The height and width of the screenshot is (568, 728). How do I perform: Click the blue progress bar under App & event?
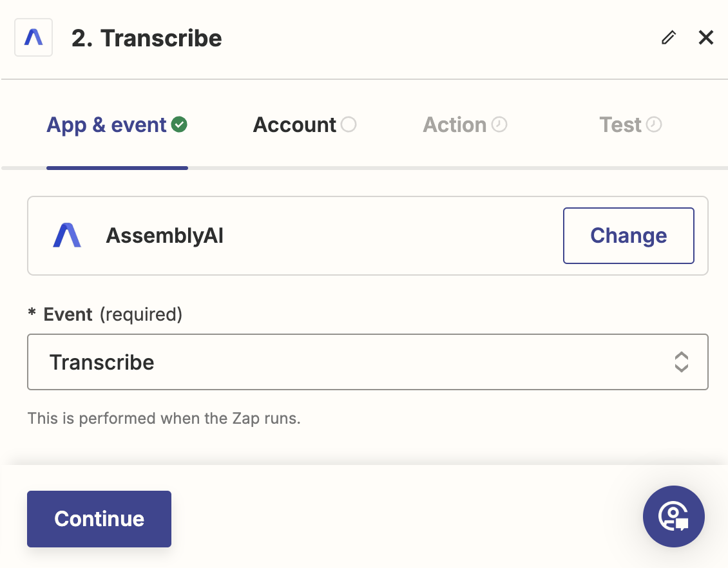pyautogui.click(x=117, y=167)
